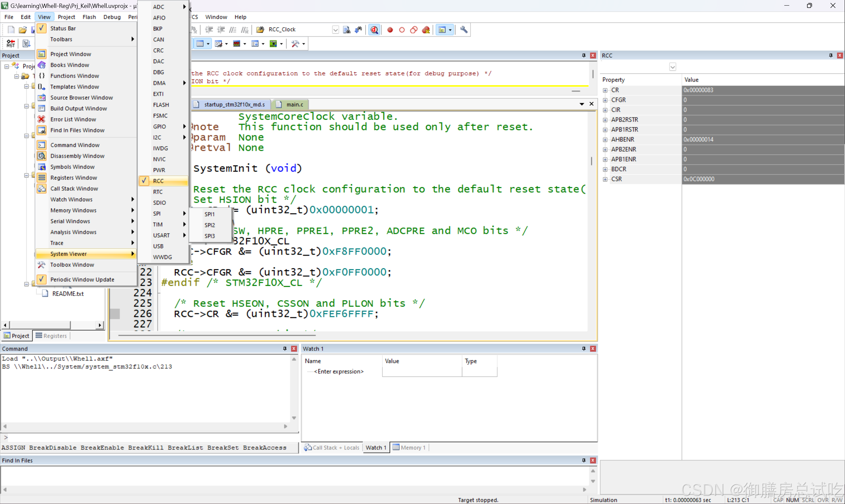845x504 pixels.
Task: Click the Indent selection toolbar icon
Action: [x=209, y=30]
